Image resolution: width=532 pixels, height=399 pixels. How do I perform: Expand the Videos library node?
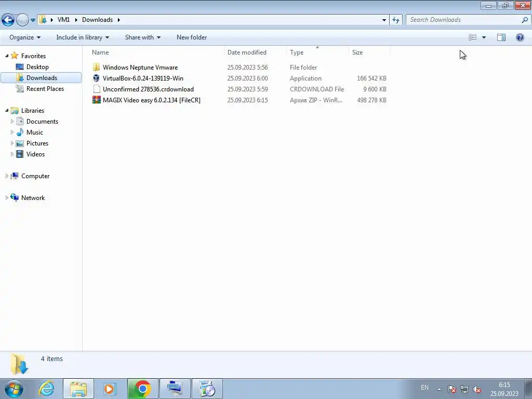click(x=12, y=154)
